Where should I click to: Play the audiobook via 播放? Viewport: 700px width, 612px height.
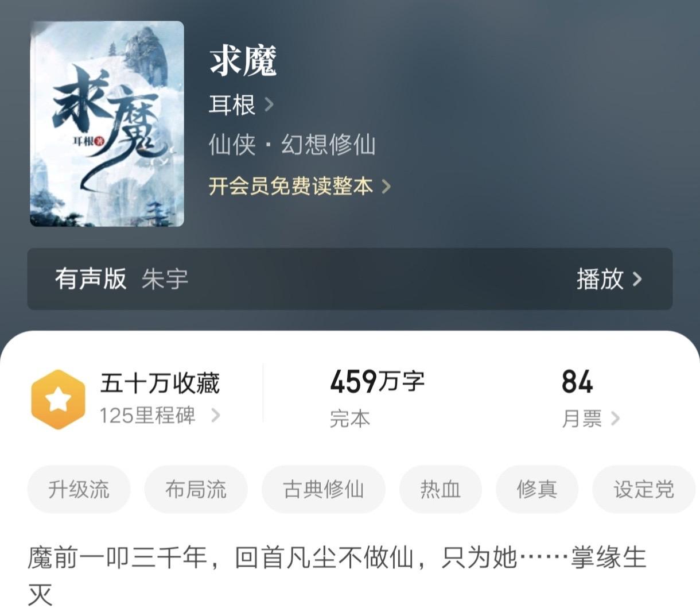coord(600,279)
